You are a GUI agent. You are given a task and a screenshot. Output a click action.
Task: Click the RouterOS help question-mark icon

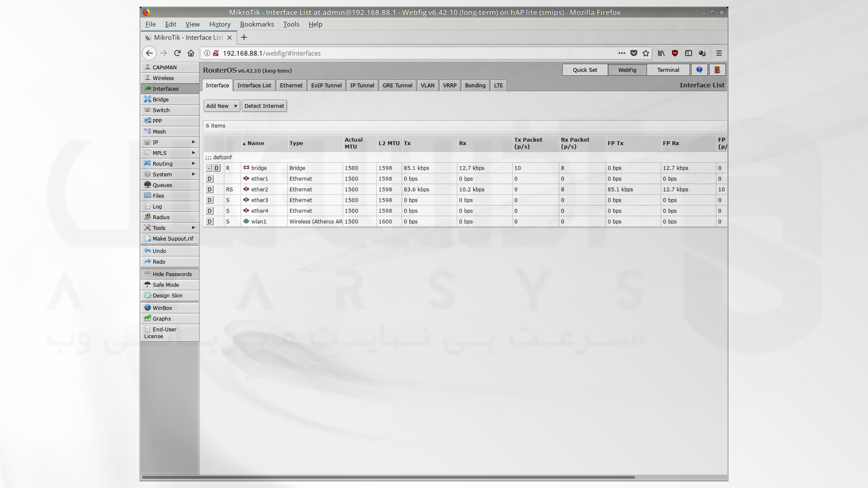click(x=699, y=70)
